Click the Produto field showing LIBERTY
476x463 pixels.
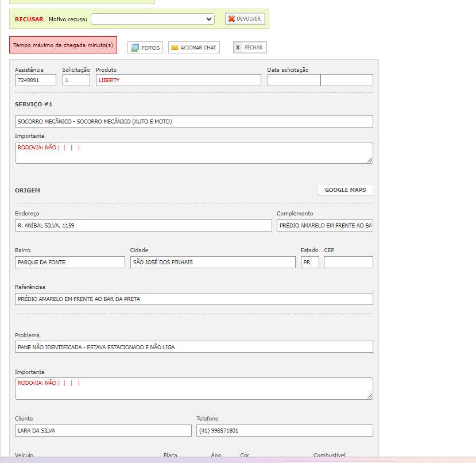point(178,80)
